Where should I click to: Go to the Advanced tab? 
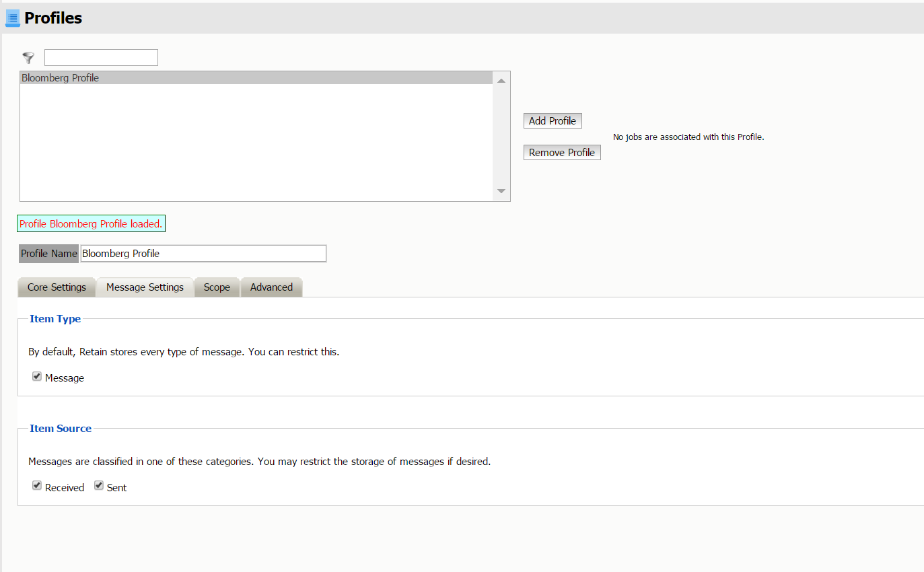point(271,287)
